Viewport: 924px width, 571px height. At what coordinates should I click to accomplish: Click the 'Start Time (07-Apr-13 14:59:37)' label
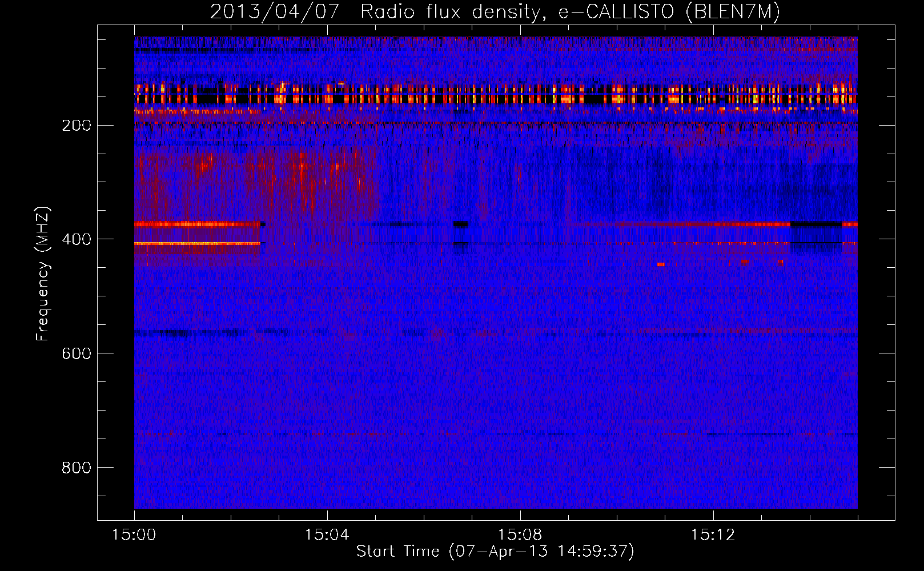pyautogui.click(x=495, y=552)
